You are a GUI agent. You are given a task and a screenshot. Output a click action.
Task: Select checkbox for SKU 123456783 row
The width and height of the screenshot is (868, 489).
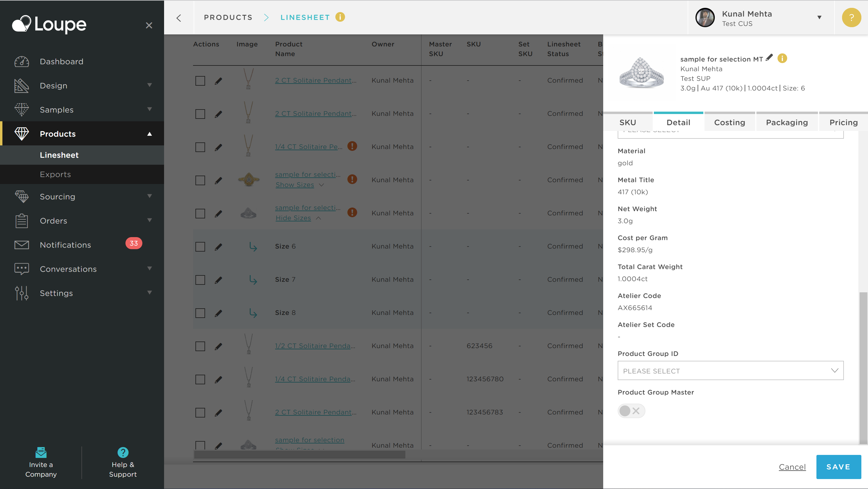coord(200,413)
